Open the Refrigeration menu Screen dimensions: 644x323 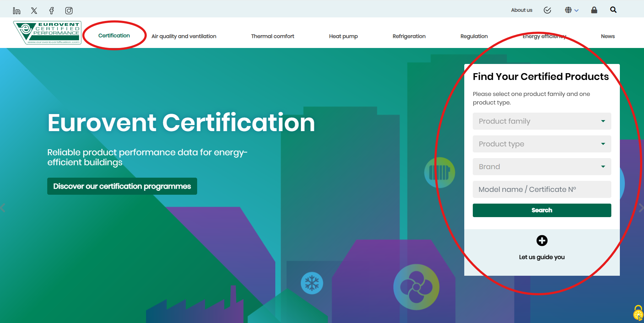(x=409, y=36)
